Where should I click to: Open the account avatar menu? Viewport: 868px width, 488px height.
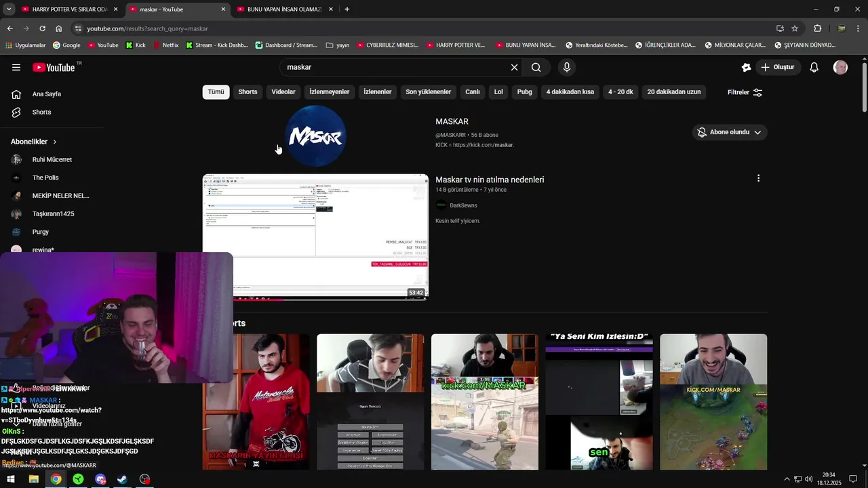(840, 67)
